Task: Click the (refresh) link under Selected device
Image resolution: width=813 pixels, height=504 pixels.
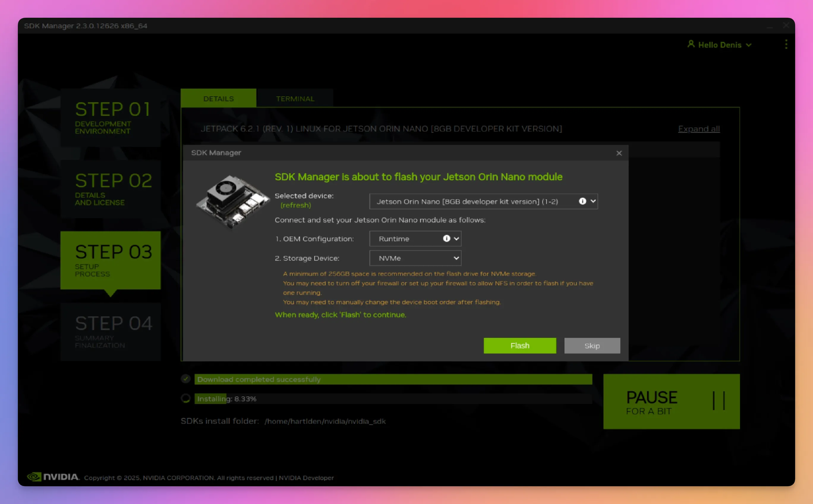Action: 295,205
